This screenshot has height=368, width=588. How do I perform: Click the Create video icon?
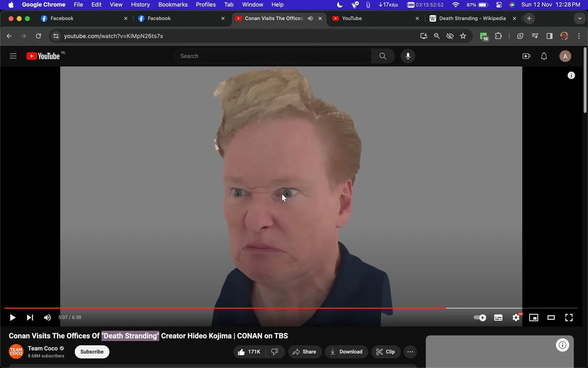point(526,56)
